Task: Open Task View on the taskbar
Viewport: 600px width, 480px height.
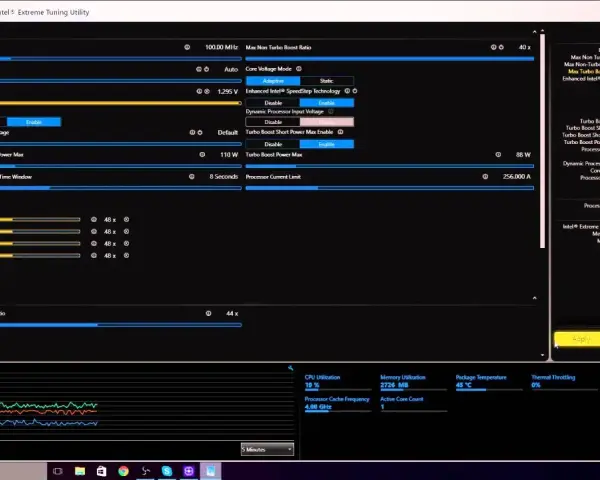Action: [x=58, y=471]
